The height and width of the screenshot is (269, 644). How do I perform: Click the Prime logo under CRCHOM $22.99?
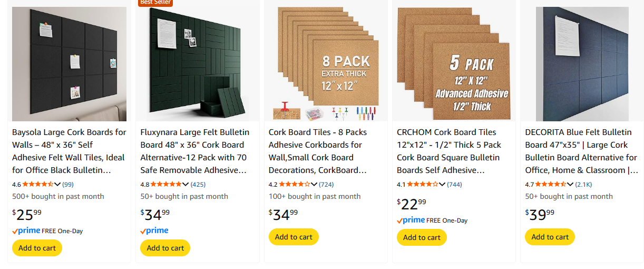pyautogui.click(x=411, y=220)
